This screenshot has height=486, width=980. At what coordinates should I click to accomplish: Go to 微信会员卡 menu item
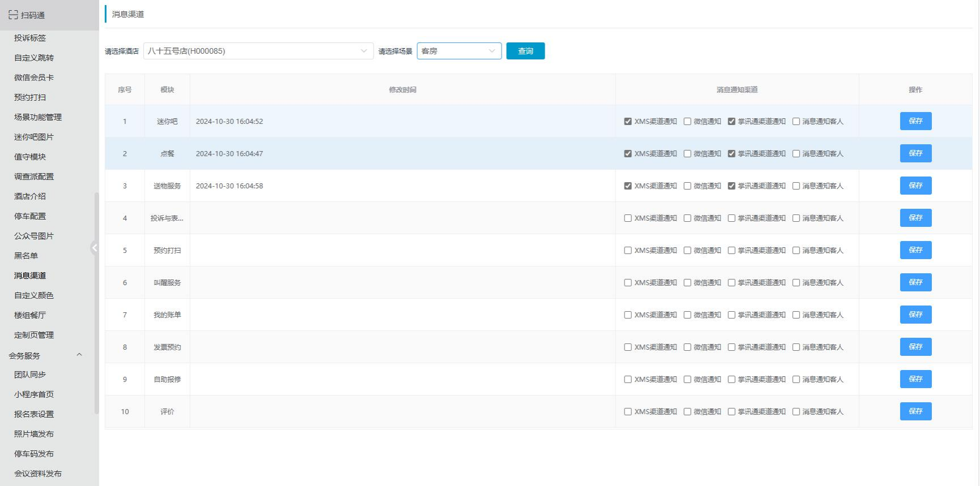coord(34,78)
